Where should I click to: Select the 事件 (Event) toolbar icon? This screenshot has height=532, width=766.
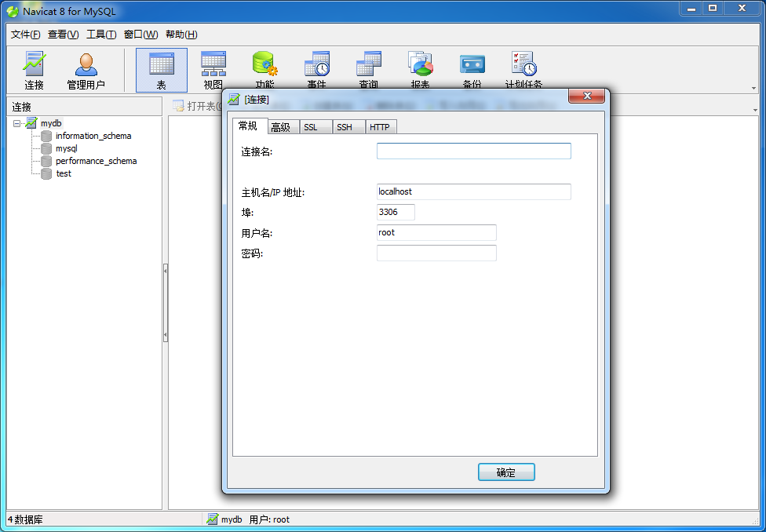(316, 71)
